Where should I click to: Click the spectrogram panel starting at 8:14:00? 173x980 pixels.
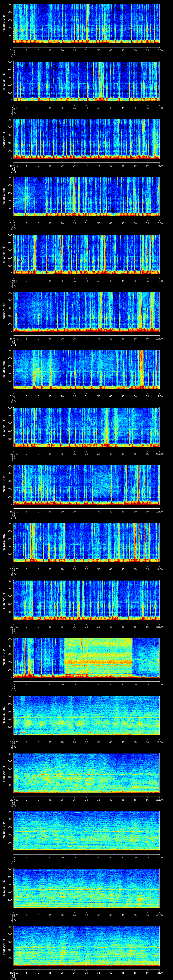(x=87, y=24)
